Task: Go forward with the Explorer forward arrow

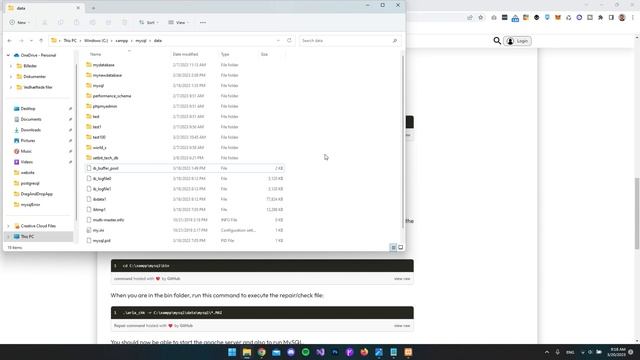Action: (21, 41)
